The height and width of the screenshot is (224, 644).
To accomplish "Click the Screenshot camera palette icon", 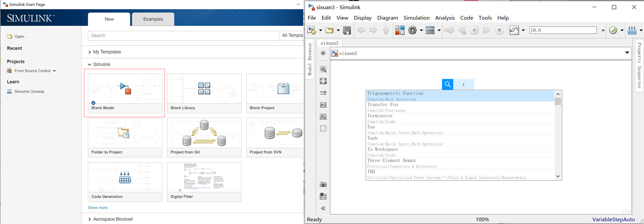I will click(x=323, y=184).
